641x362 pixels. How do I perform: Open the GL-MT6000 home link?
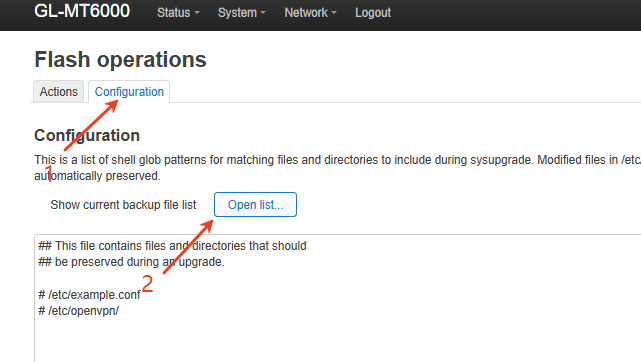(x=82, y=11)
